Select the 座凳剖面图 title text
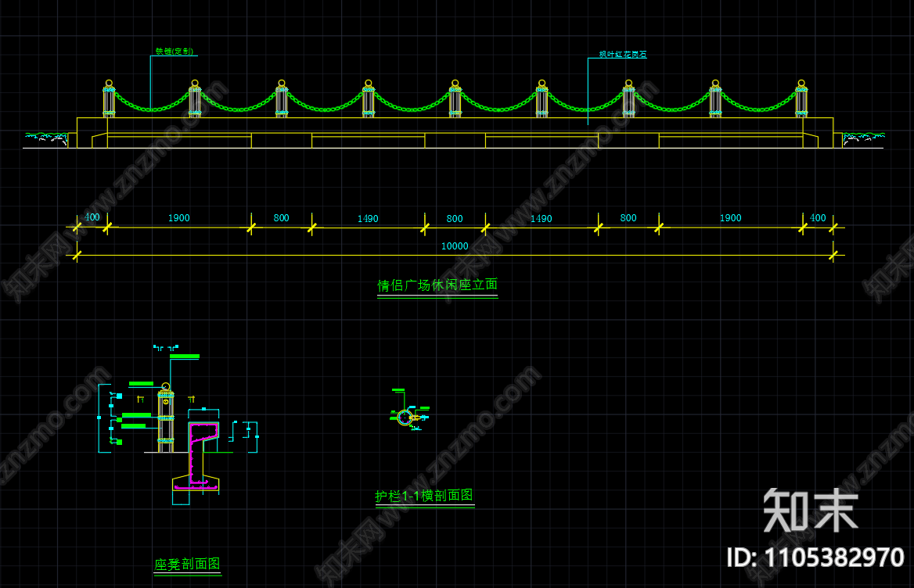 [x=187, y=564]
